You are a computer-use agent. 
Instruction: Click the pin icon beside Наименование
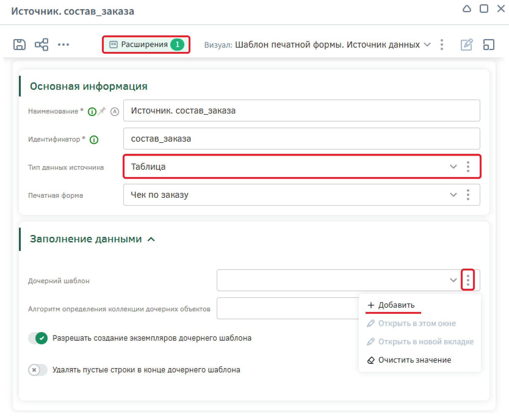click(102, 111)
